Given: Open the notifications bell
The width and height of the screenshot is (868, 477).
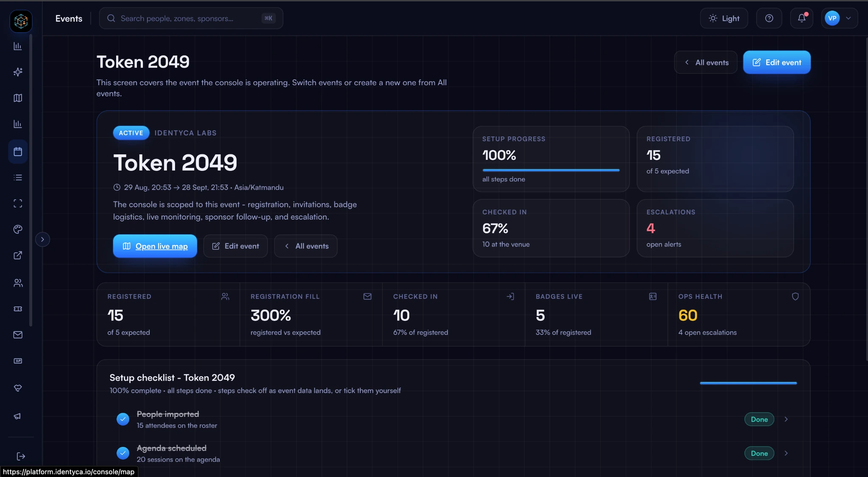Looking at the screenshot, I should (801, 18).
